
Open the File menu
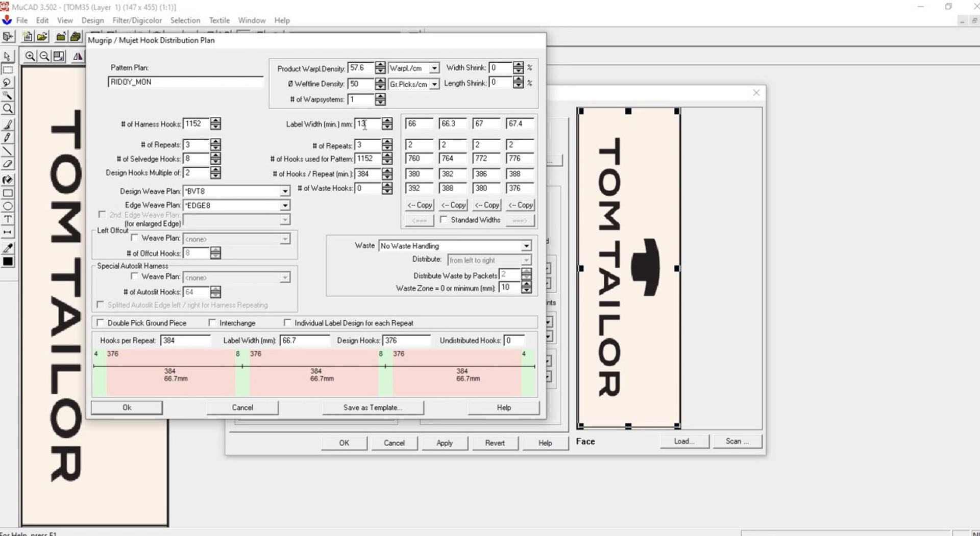pos(22,20)
